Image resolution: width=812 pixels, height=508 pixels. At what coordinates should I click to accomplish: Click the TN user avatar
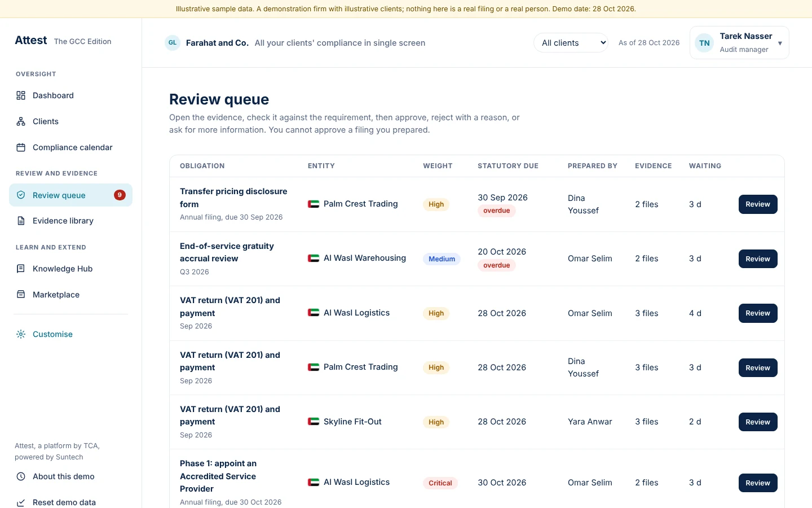point(704,43)
